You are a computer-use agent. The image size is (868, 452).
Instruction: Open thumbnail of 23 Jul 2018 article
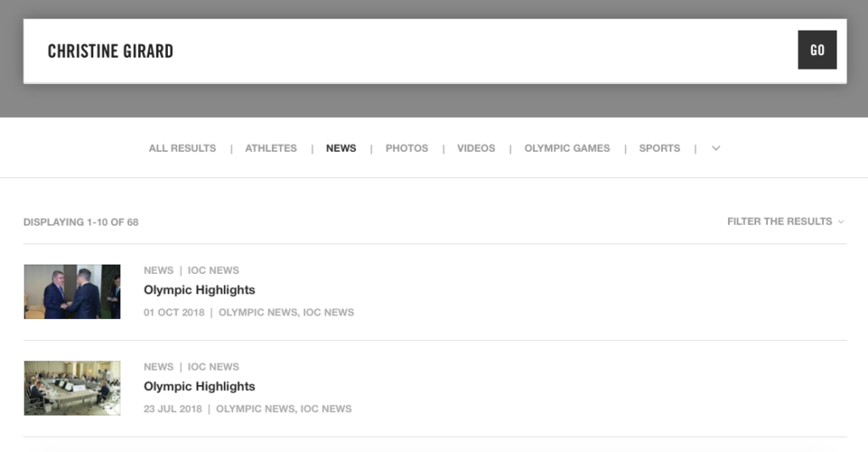pyautogui.click(x=72, y=388)
